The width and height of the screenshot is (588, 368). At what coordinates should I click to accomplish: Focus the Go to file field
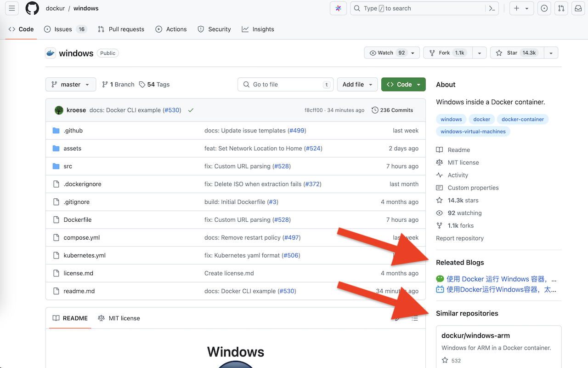click(x=286, y=85)
